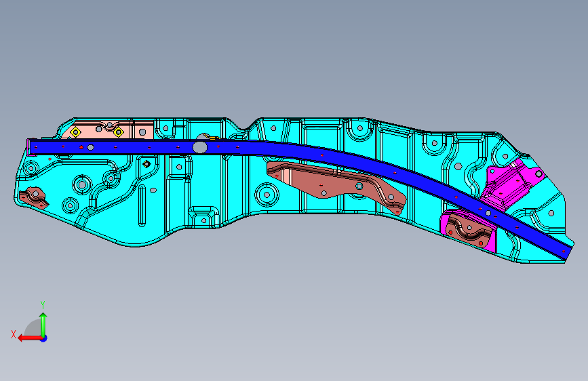Select the brown wavy bracket on the magenta plate

(469, 230)
